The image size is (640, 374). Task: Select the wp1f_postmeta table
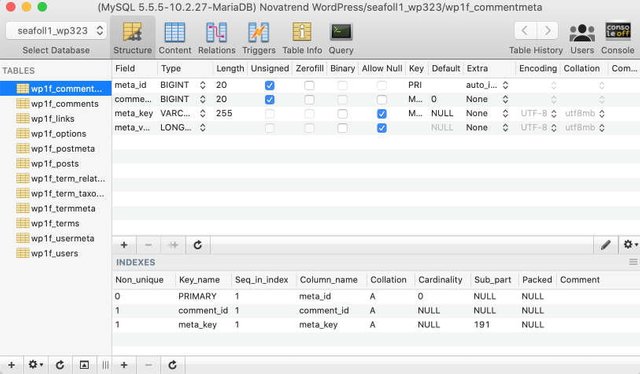56,149
